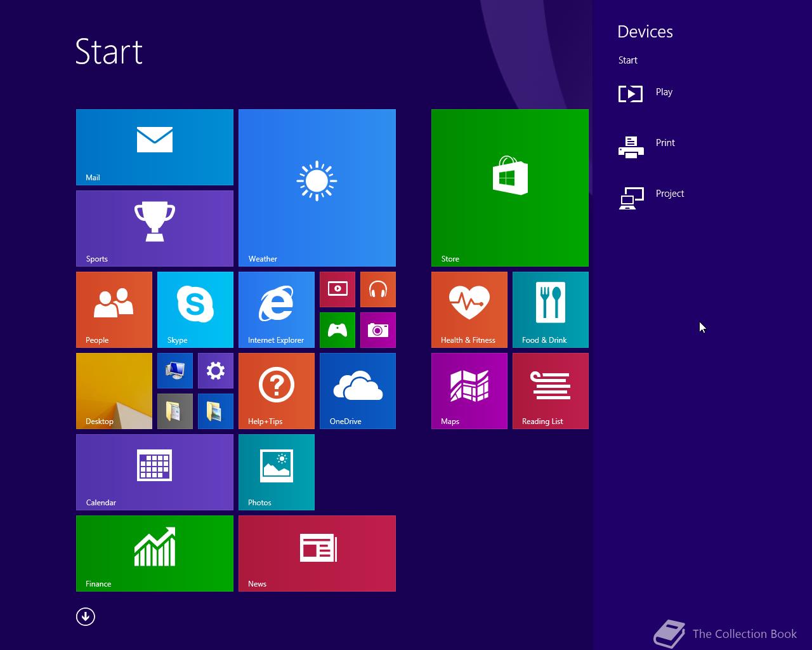Open the Weather tile
Image resolution: width=812 pixels, height=650 pixels.
(x=317, y=188)
